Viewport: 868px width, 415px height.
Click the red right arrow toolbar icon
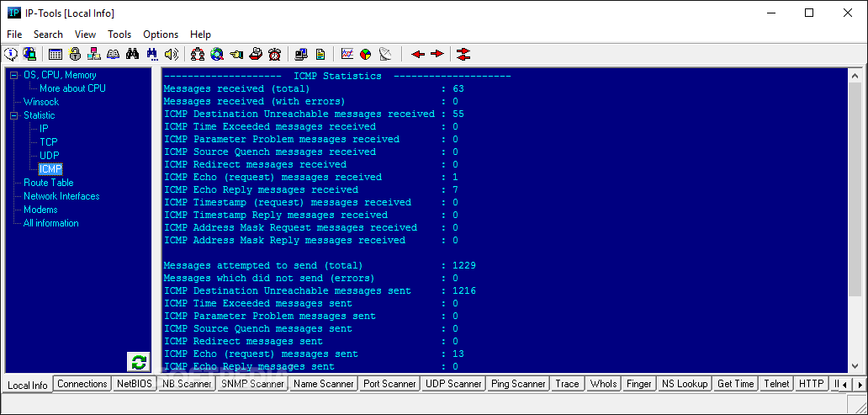tap(437, 54)
